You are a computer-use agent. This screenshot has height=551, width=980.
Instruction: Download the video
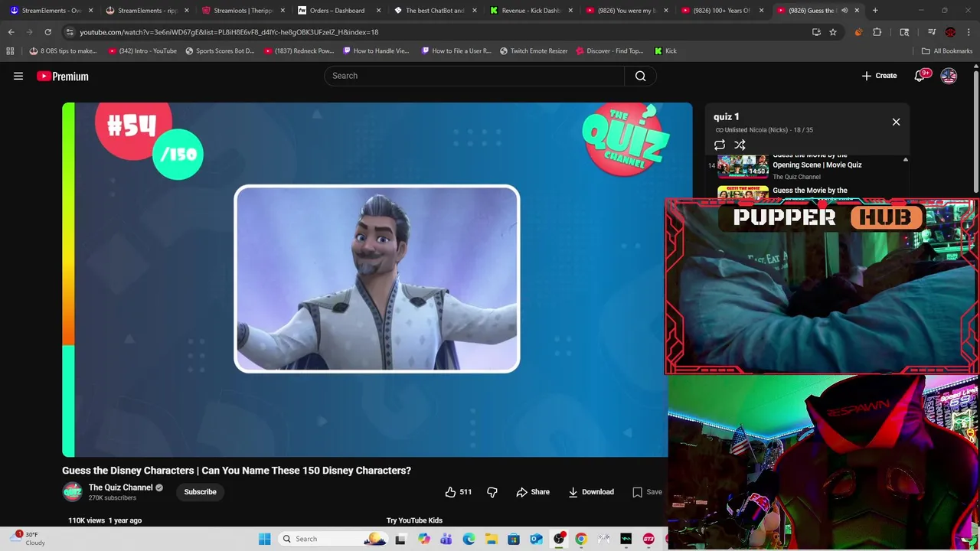pyautogui.click(x=590, y=492)
